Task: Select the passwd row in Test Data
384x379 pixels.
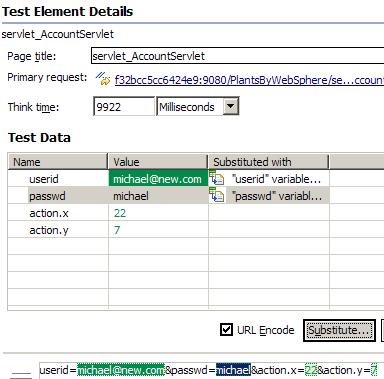Action: coord(168,196)
